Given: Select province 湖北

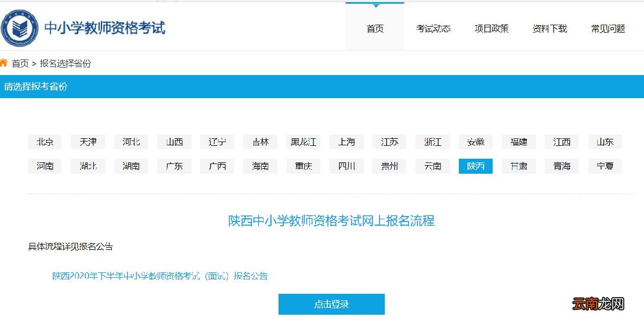Looking at the screenshot, I should coord(88,166).
